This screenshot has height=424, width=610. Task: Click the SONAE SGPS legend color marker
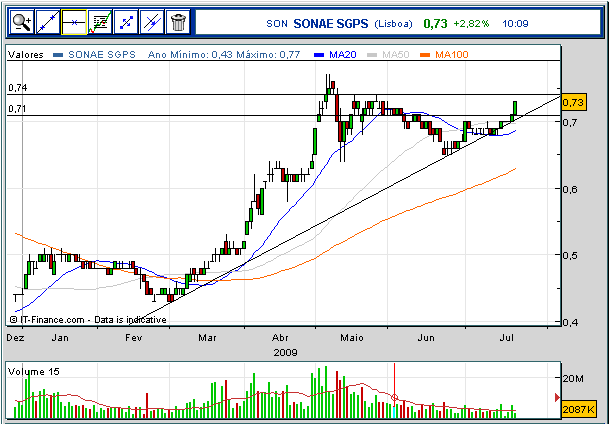pos(58,55)
